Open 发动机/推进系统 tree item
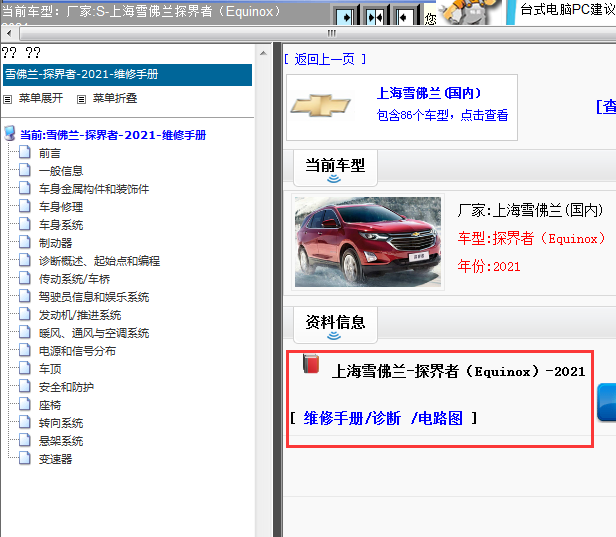 80,315
